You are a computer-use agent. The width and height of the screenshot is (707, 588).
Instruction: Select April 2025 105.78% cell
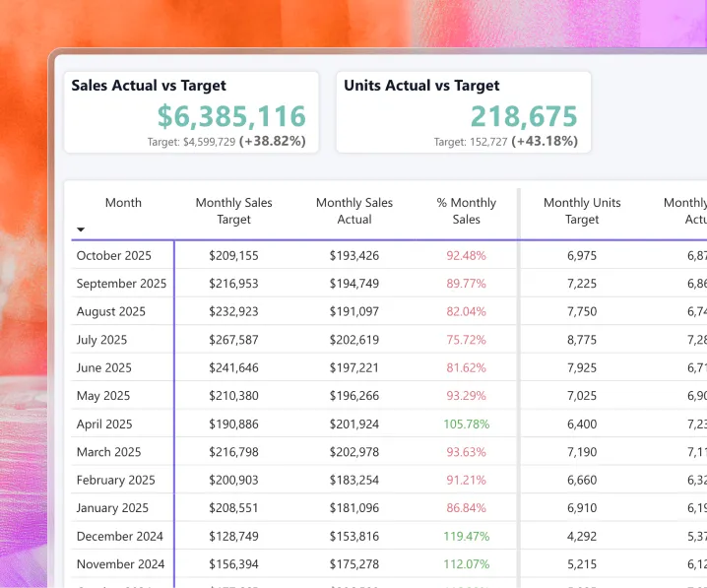466,425
